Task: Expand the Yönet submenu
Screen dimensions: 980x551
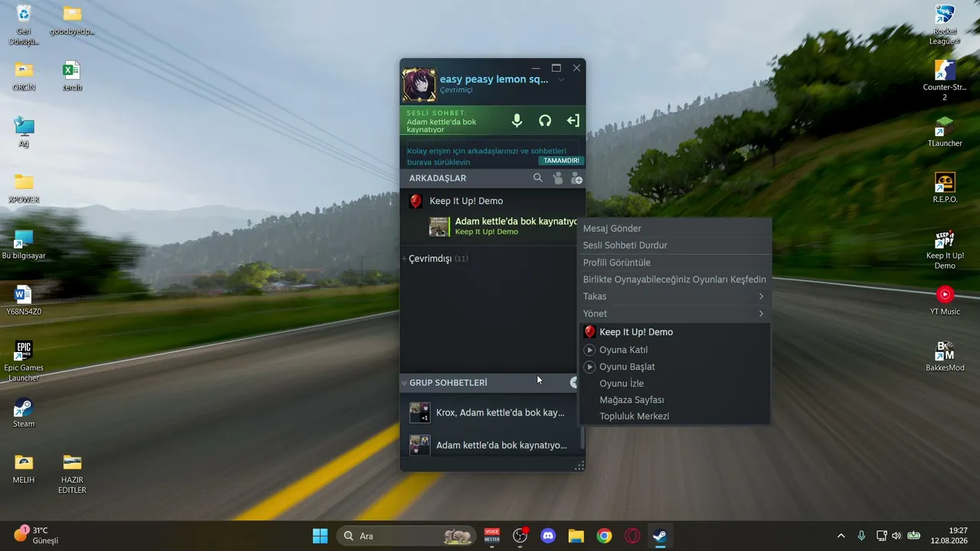Action: pyautogui.click(x=675, y=313)
